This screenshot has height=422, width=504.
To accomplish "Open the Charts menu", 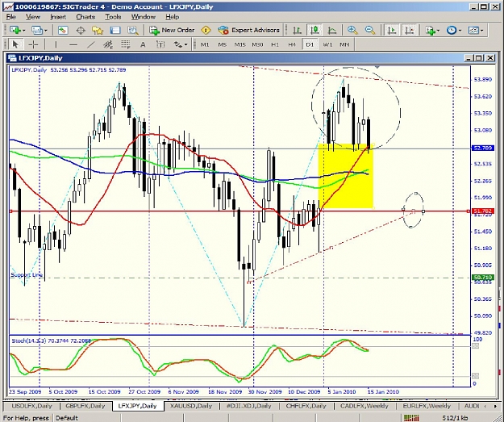I will [85, 17].
